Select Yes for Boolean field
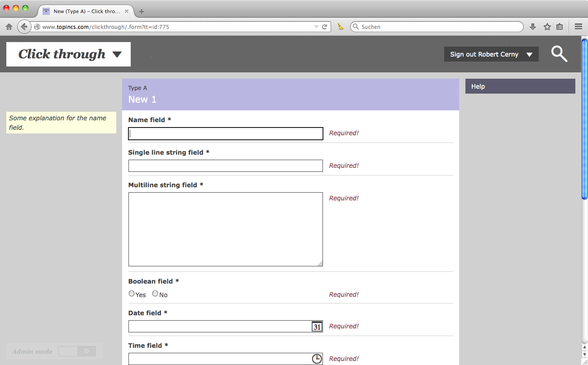This screenshot has height=365, width=588. point(132,294)
